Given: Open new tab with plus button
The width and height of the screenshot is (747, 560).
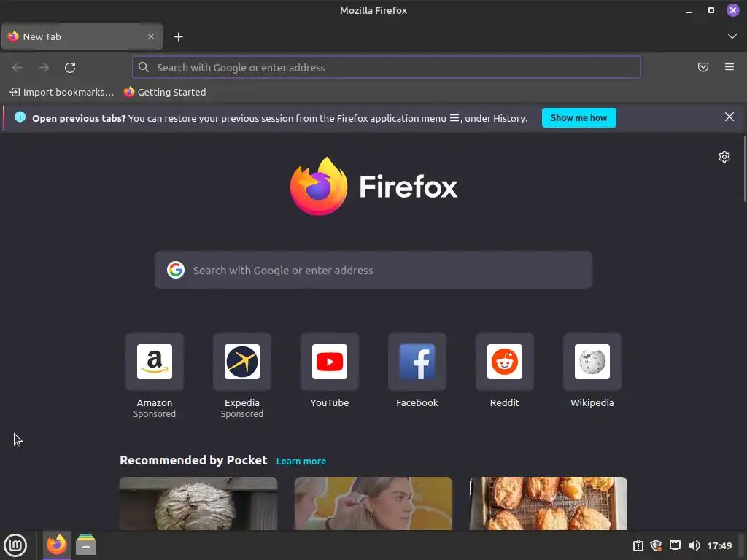Looking at the screenshot, I should (178, 36).
